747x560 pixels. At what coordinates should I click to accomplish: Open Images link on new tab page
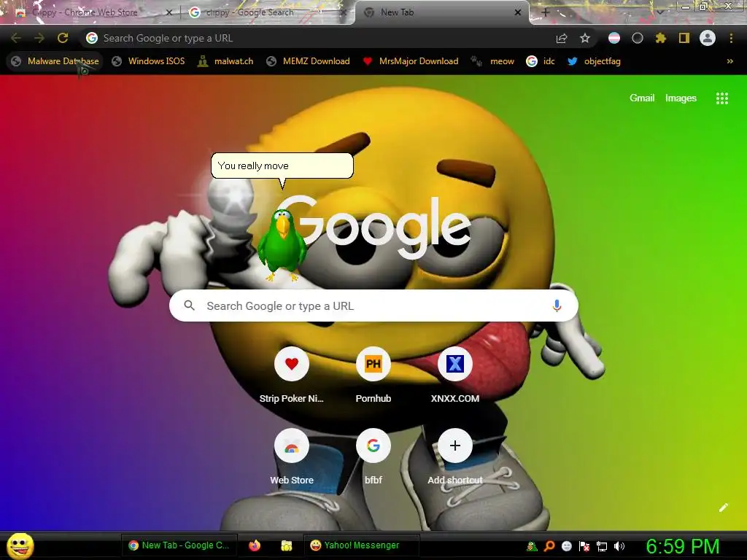[681, 98]
